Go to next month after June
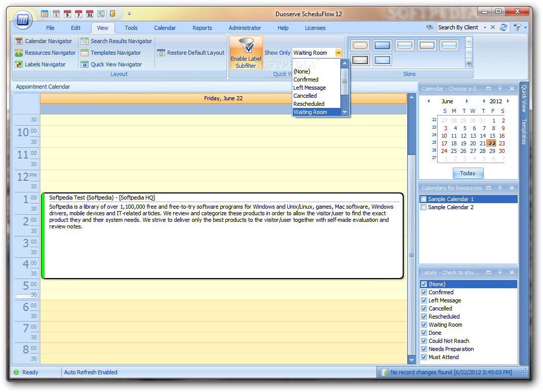 pyautogui.click(x=467, y=101)
